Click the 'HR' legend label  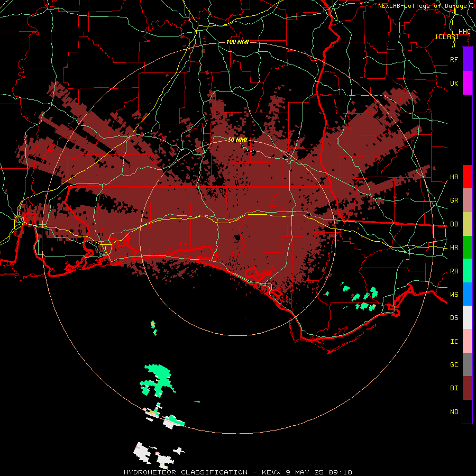pyautogui.click(x=454, y=248)
